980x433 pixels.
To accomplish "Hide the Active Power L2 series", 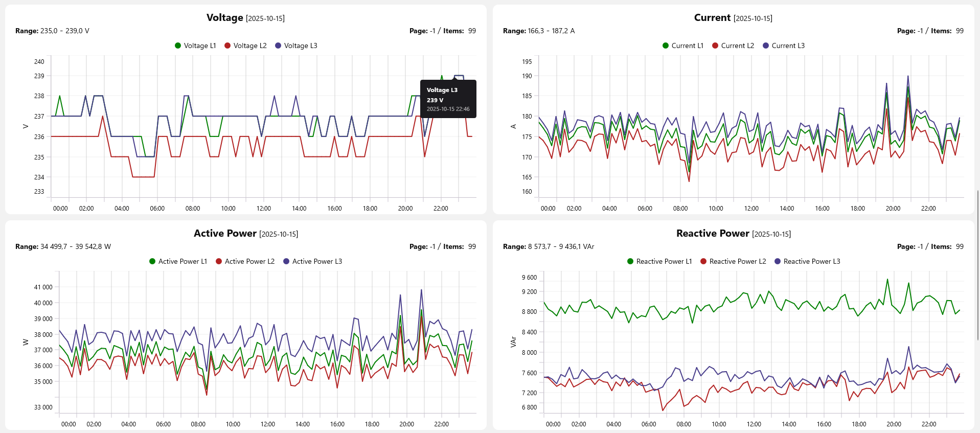I will click(245, 261).
